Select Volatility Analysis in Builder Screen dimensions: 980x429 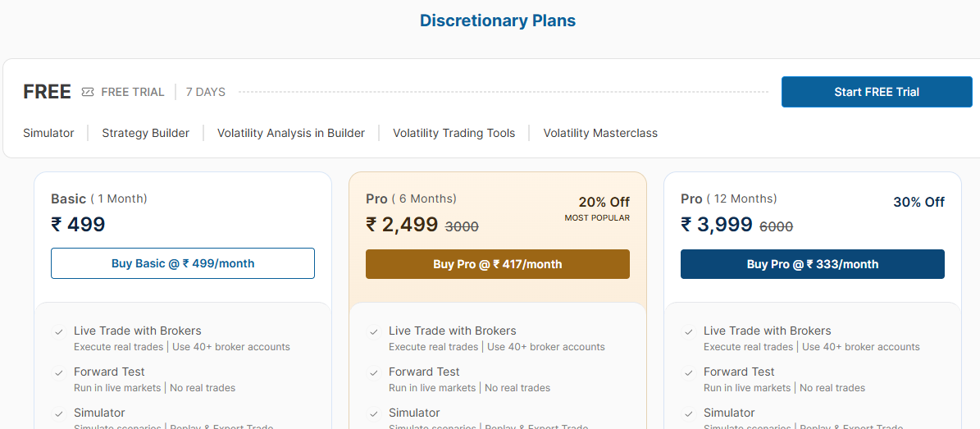click(291, 133)
